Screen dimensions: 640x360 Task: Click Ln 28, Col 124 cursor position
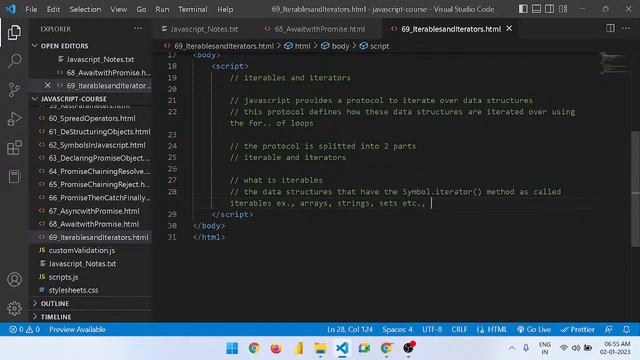tap(350, 329)
